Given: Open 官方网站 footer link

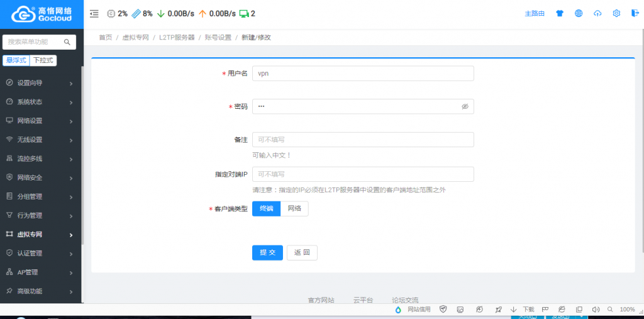Looking at the screenshot, I should point(321,300).
